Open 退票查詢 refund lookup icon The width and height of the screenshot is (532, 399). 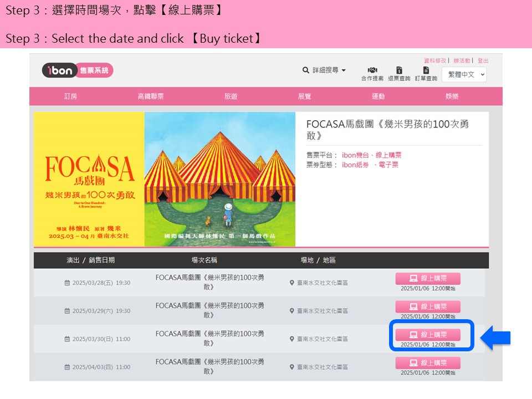[x=399, y=70]
